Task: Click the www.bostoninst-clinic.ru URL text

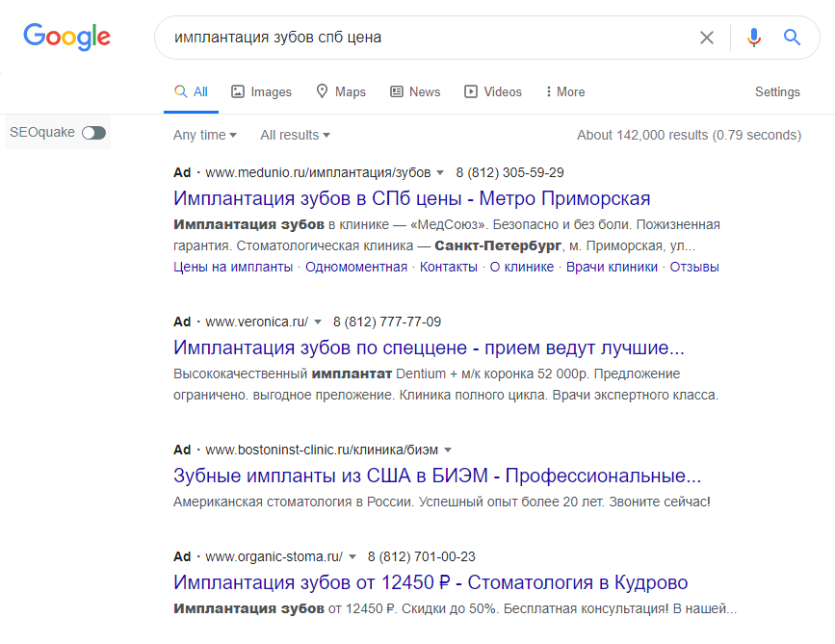Action: (x=322, y=450)
